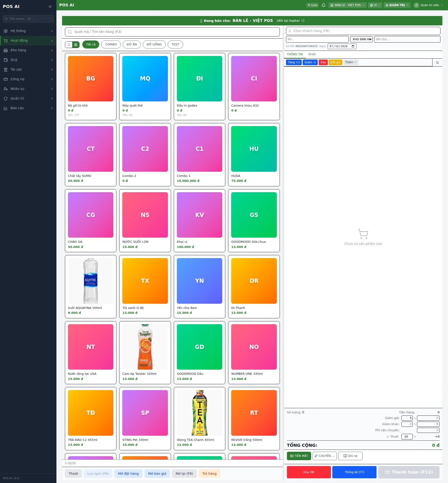Screen dimensions: 448x483
Task: Switch to grid view layout
Action: point(76,45)
